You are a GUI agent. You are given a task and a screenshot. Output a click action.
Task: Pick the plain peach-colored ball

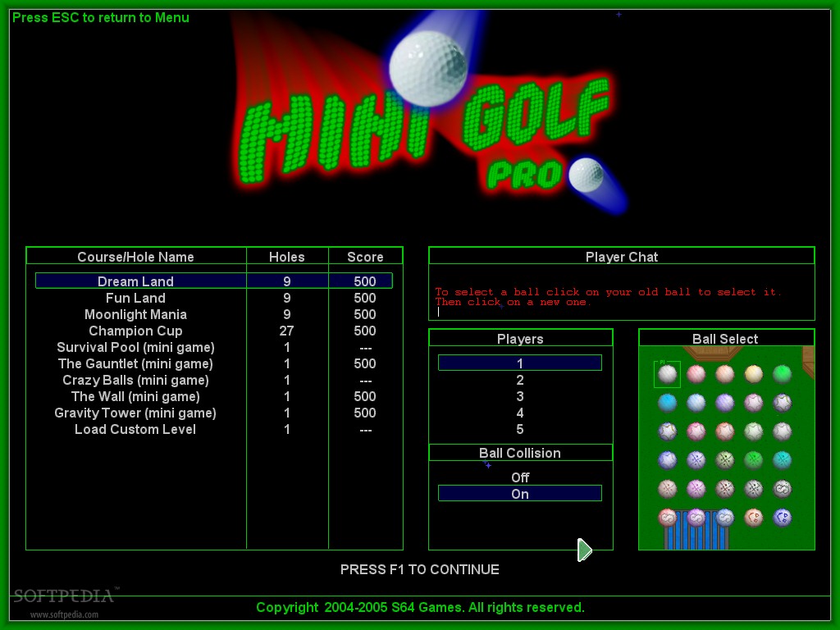[x=725, y=374]
